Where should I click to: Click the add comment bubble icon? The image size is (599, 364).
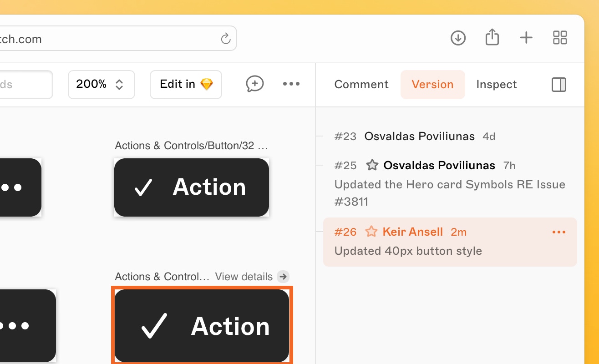254,84
